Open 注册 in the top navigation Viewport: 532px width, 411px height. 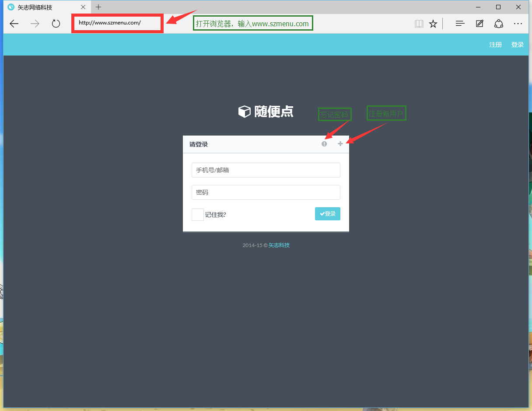tap(496, 45)
